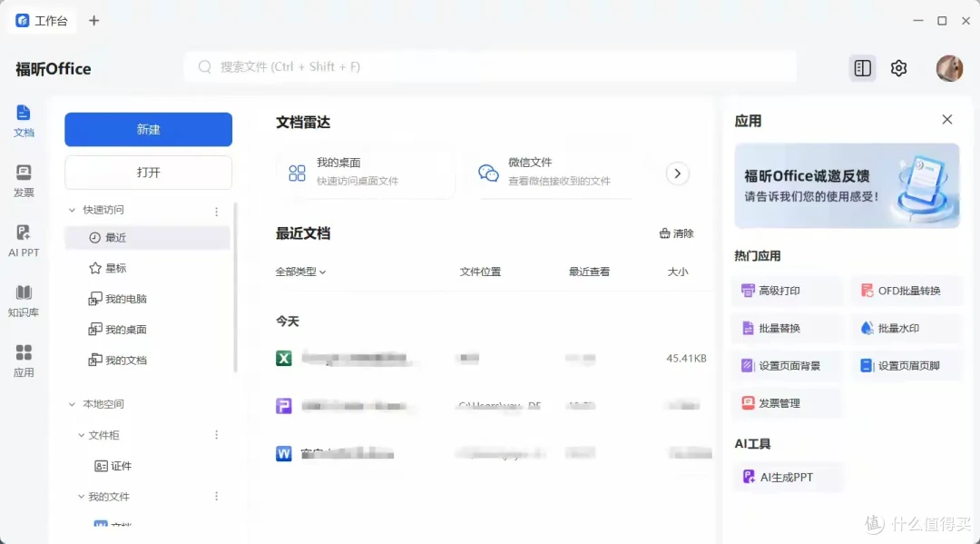Viewport: 980px width, 544px height.
Task: Sort by 大小 column header
Action: click(678, 272)
